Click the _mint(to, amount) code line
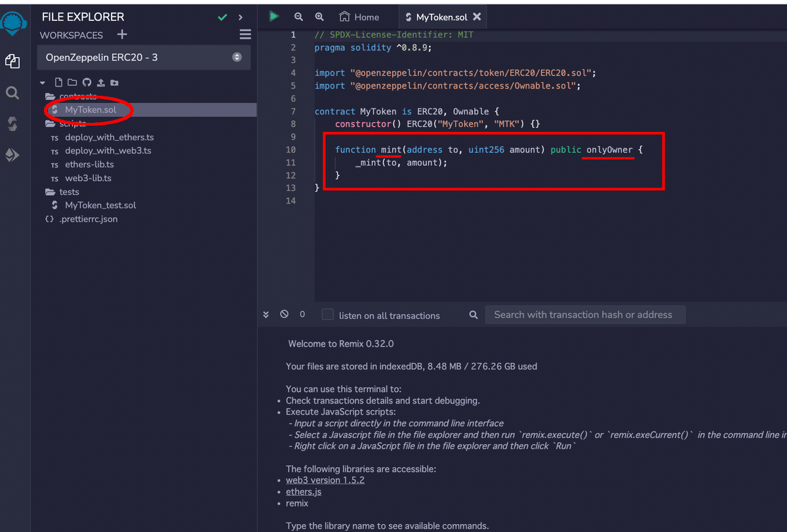Screen dimensions: 787x532 (x=401, y=163)
